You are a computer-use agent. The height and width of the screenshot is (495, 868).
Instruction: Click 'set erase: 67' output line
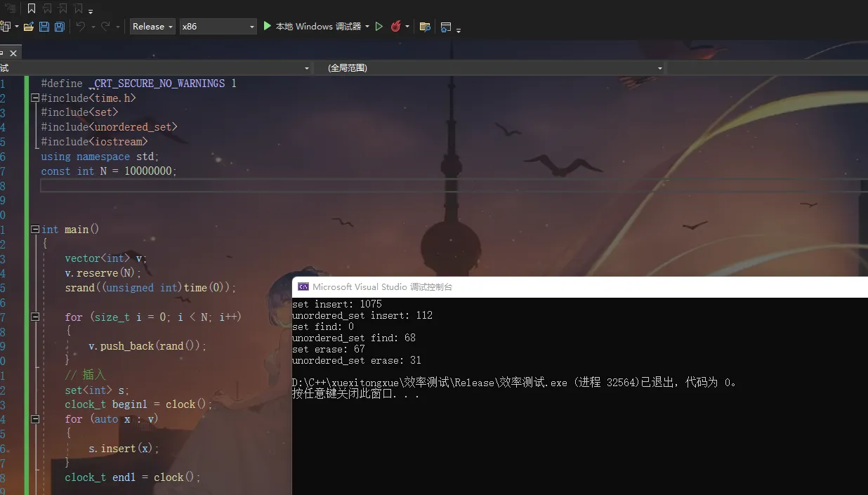(329, 349)
